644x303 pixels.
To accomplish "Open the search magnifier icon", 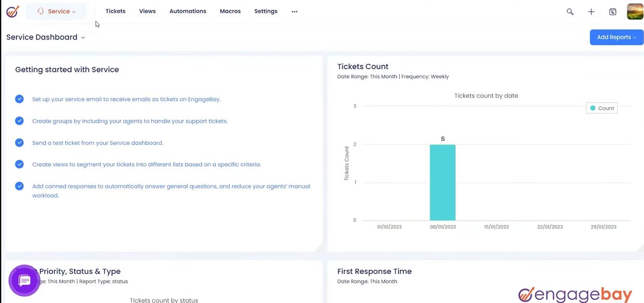I will click(x=570, y=11).
